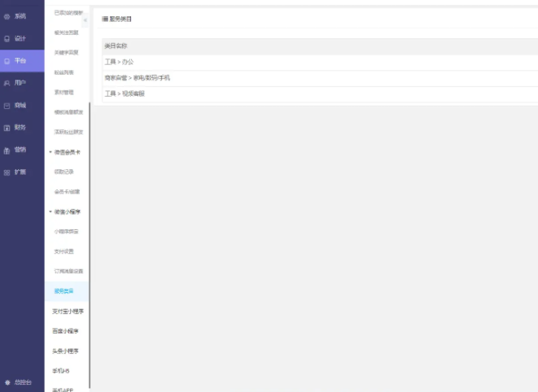Open 订阅消息设置 submenu item
Image resolution: width=538 pixels, height=392 pixels.
[x=68, y=272]
